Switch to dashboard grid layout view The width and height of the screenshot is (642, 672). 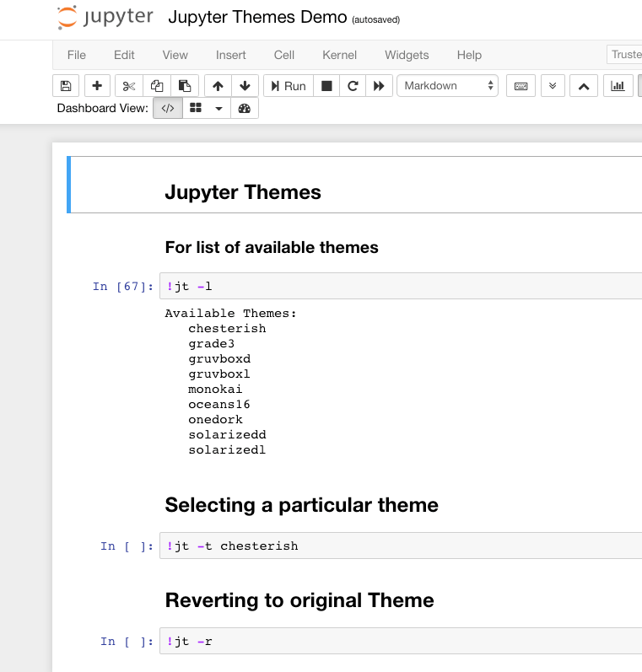195,108
